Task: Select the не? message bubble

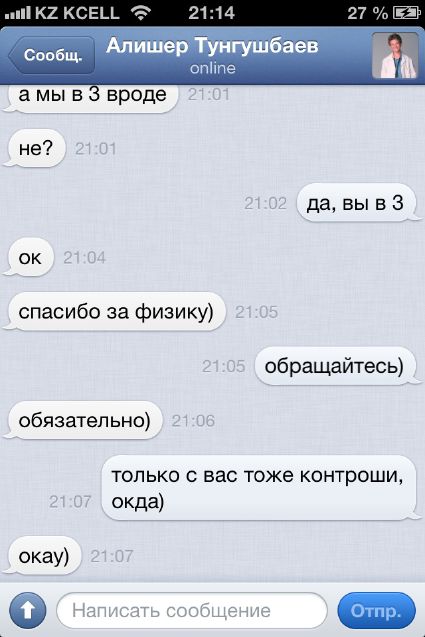Action: click(x=35, y=148)
